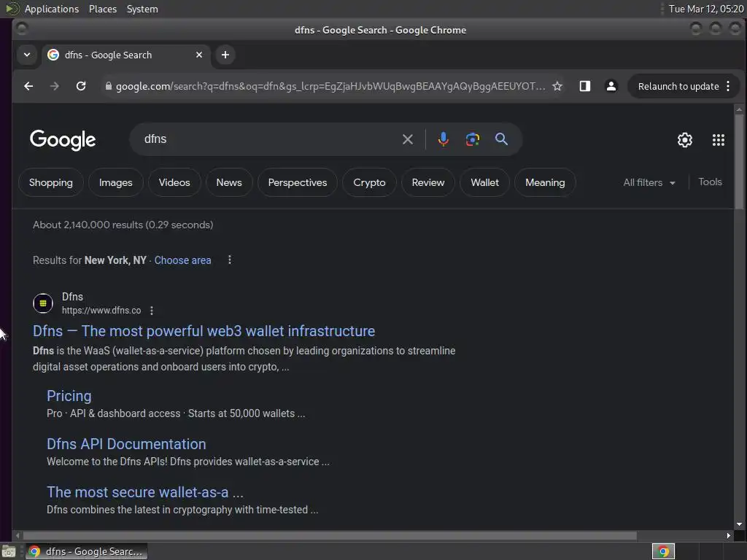Click the horizontal scrollbar thumb
Image resolution: width=747 pixels, height=560 pixels.
[329, 536]
